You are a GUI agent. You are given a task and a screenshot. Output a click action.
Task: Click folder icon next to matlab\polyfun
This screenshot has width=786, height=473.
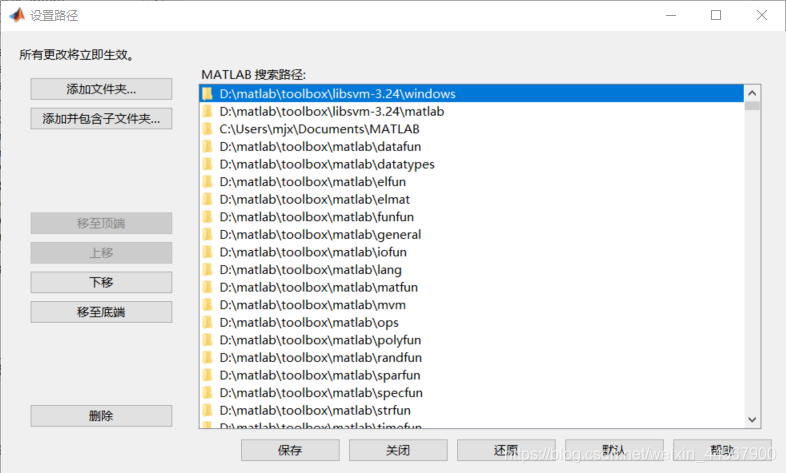[208, 340]
